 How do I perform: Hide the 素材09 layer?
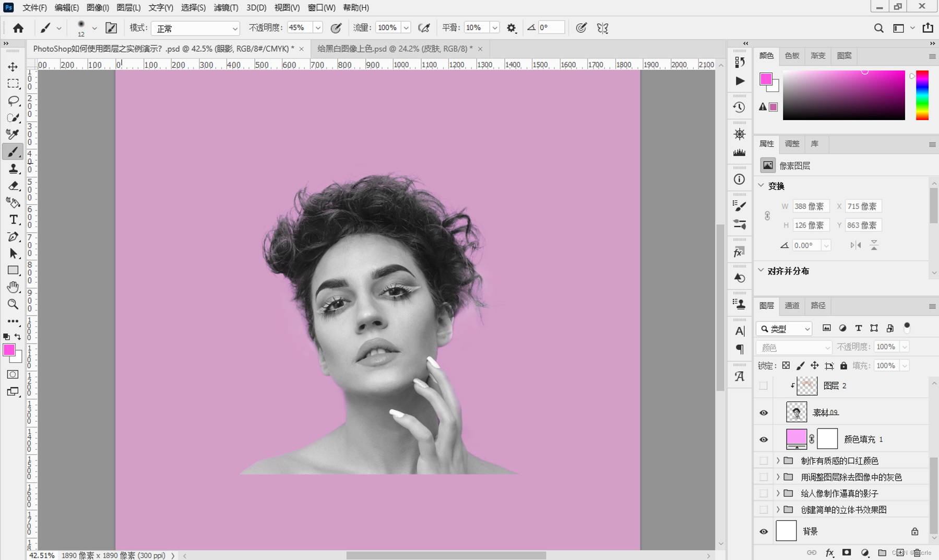click(x=764, y=412)
